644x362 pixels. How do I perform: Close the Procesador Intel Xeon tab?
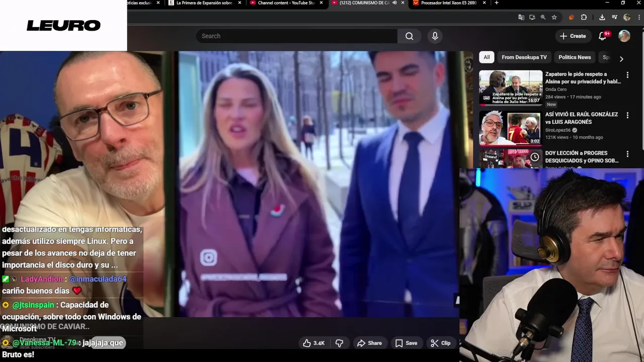(x=485, y=3)
